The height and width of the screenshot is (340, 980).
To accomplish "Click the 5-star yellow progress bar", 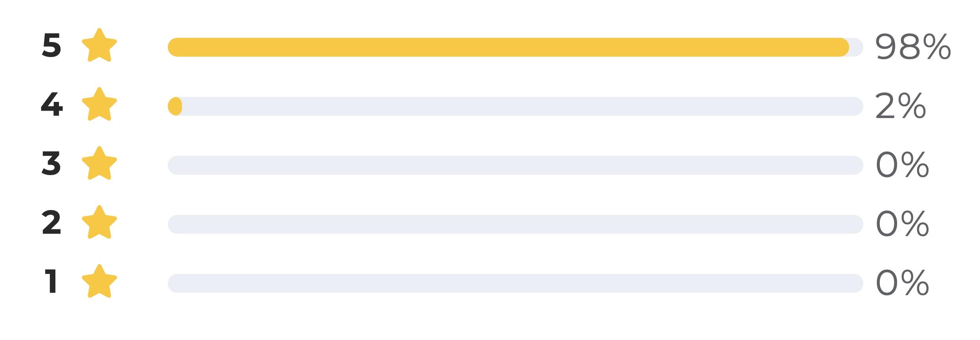I will coord(508,47).
